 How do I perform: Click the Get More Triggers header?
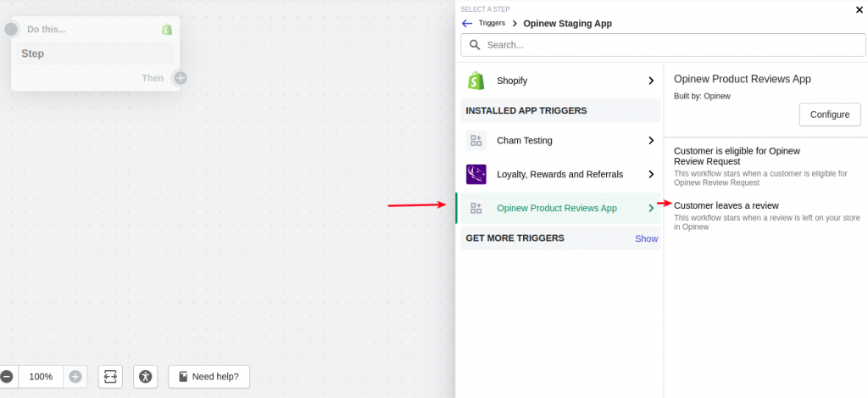pos(515,238)
